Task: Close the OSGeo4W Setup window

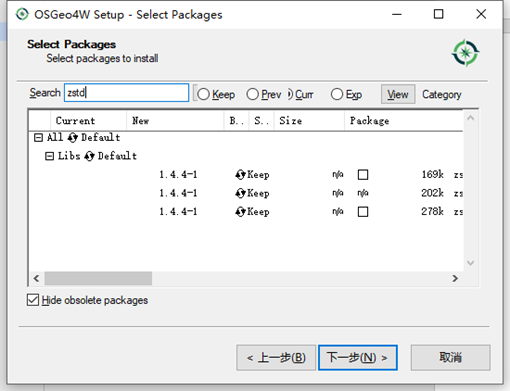Action: pos(481,14)
